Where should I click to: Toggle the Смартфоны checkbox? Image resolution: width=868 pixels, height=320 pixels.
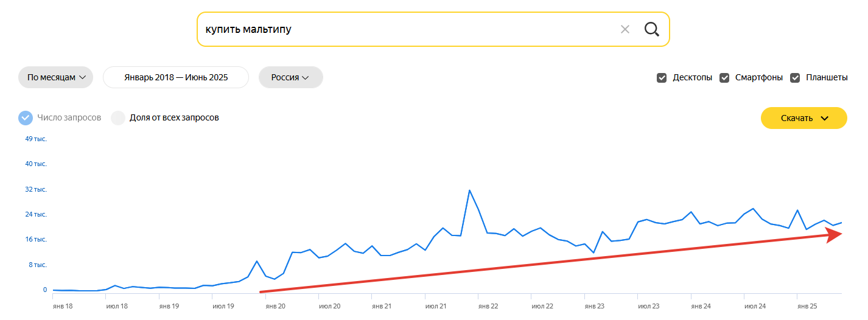point(724,78)
